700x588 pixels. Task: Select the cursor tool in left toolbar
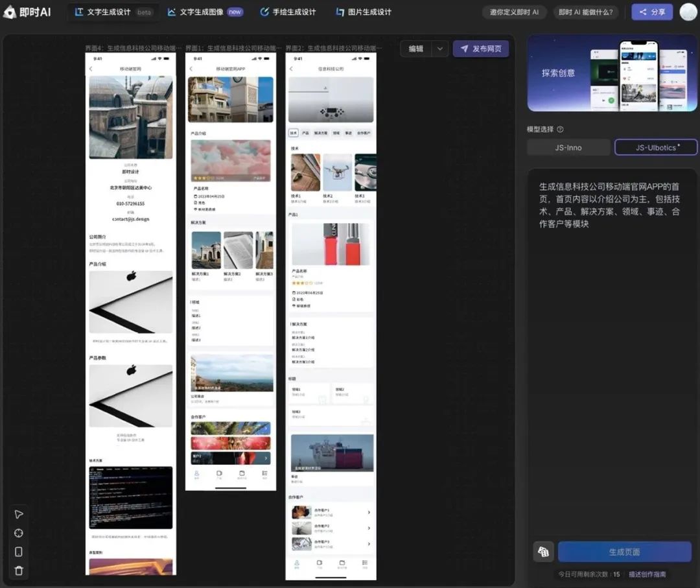click(x=18, y=513)
